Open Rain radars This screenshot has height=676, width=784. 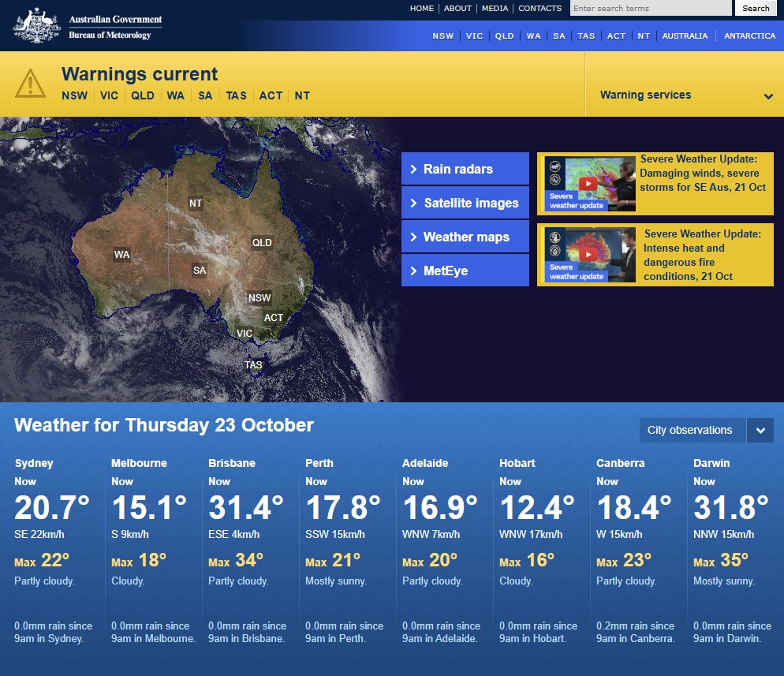click(x=465, y=168)
